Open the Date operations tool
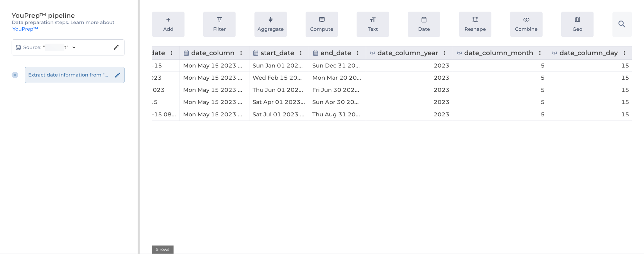This screenshot has height=254, width=644. click(424, 24)
